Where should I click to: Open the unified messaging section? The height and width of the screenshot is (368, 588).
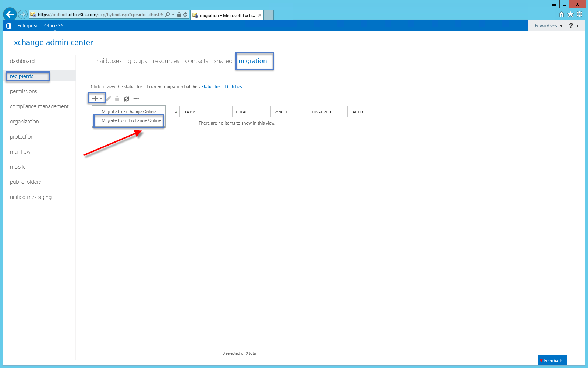click(x=31, y=197)
